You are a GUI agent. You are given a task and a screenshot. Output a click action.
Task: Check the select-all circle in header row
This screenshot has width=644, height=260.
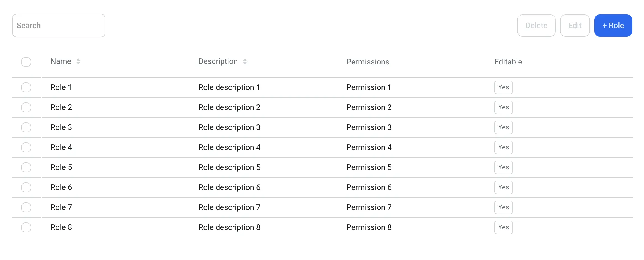pyautogui.click(x=26, y=62)
